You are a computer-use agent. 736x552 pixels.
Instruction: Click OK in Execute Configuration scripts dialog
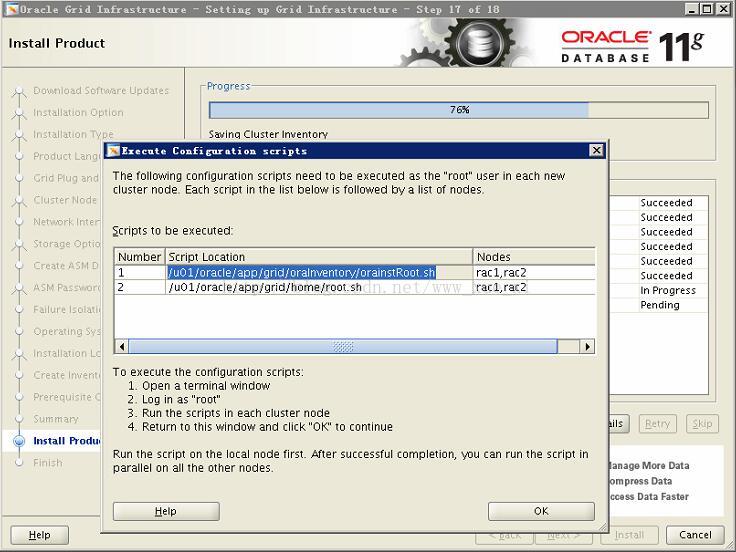point(541,511)
